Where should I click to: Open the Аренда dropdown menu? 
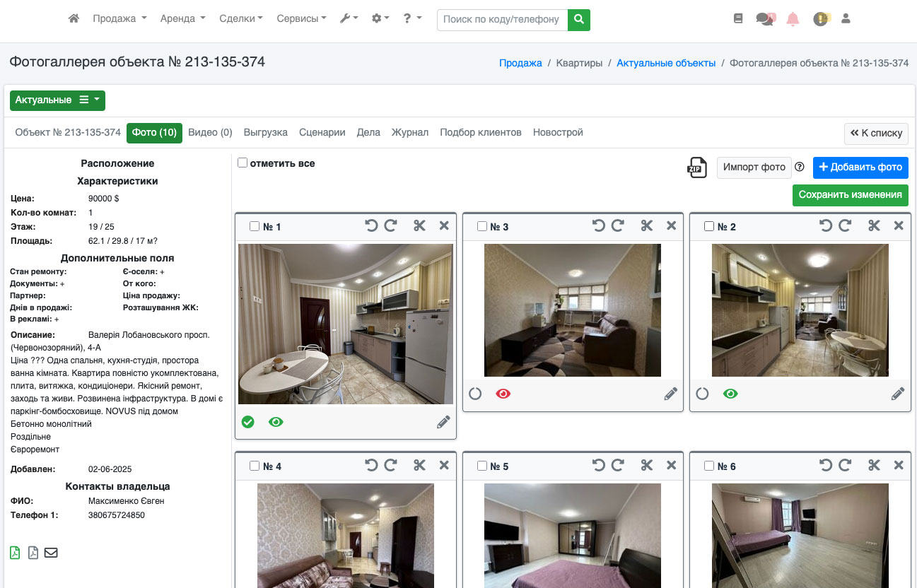point(182,19)
